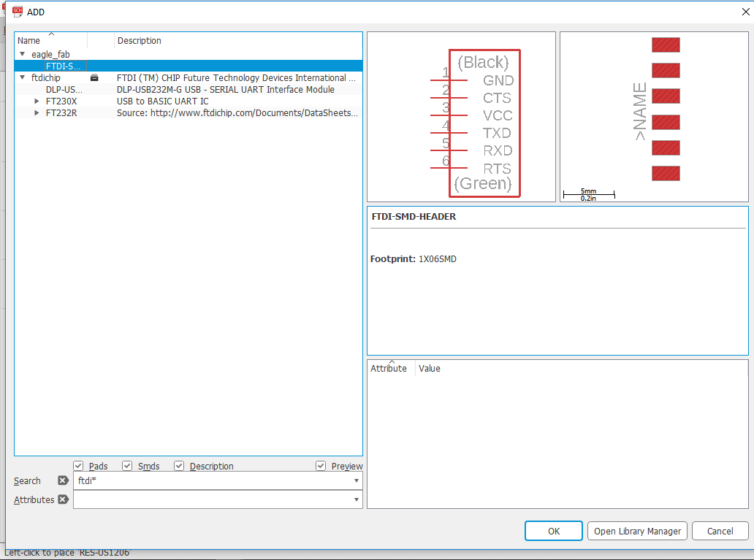This screenshot has width=754, height=560.
Task: Click the managed library icon beside ftdichip
Action: 94,77
